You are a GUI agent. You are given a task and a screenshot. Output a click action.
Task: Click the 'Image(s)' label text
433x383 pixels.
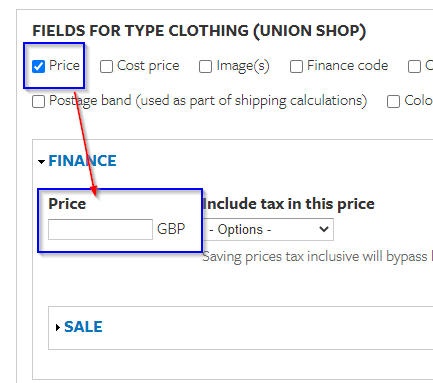pyautogui.click(x=243, y=66)
